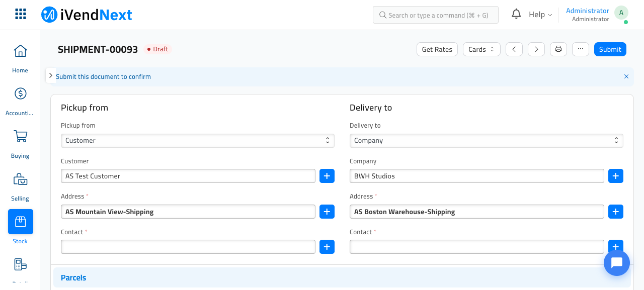The height and width of the screenshot is (290, 644).
Task: Expand the Parcels section
Action: (x=342, y=277)
